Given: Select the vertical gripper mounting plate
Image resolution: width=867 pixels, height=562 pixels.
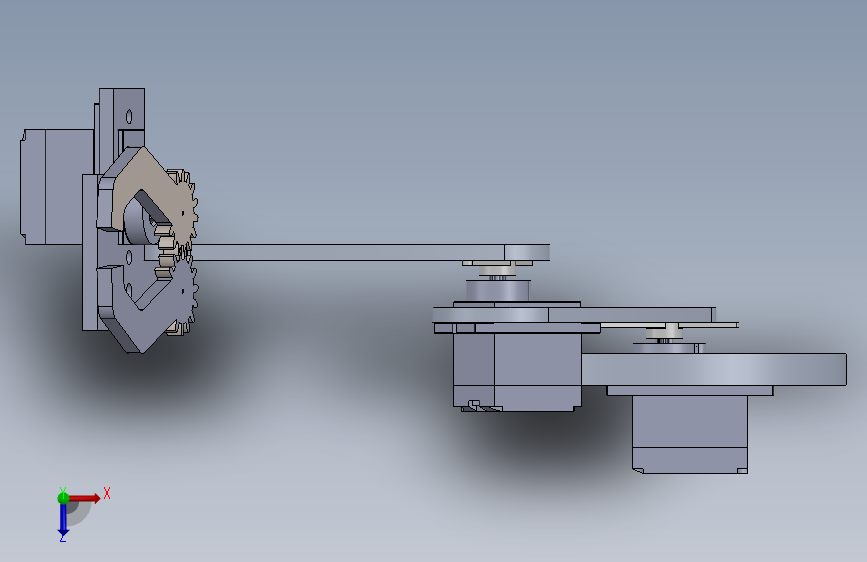Looking at the screenshot, I should point(89,252).
